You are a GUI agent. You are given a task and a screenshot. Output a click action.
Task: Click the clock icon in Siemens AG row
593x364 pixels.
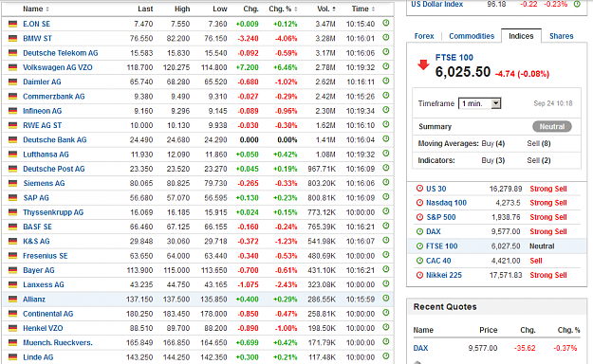(386, 182)
